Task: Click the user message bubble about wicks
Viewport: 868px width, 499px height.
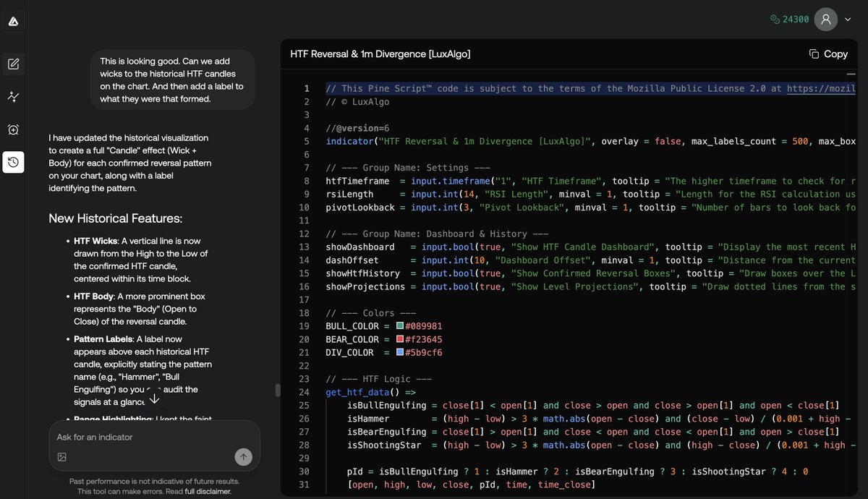Action: point(172,80)
